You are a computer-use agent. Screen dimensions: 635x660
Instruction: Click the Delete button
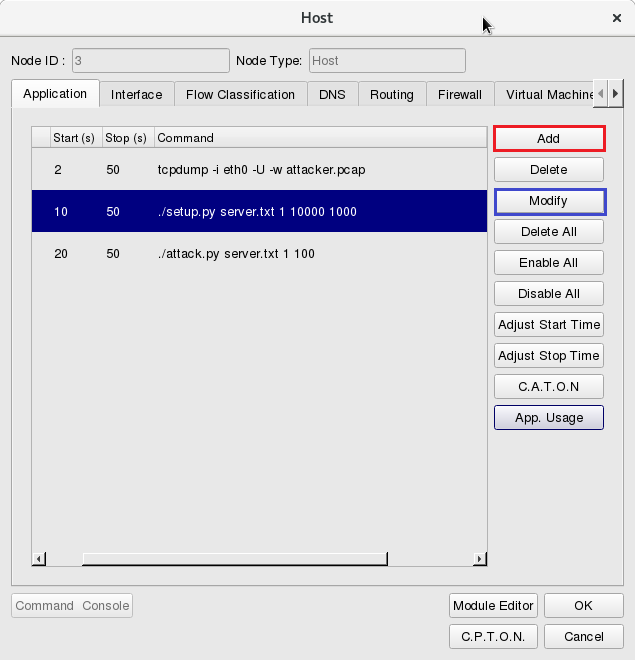(549, 170)
